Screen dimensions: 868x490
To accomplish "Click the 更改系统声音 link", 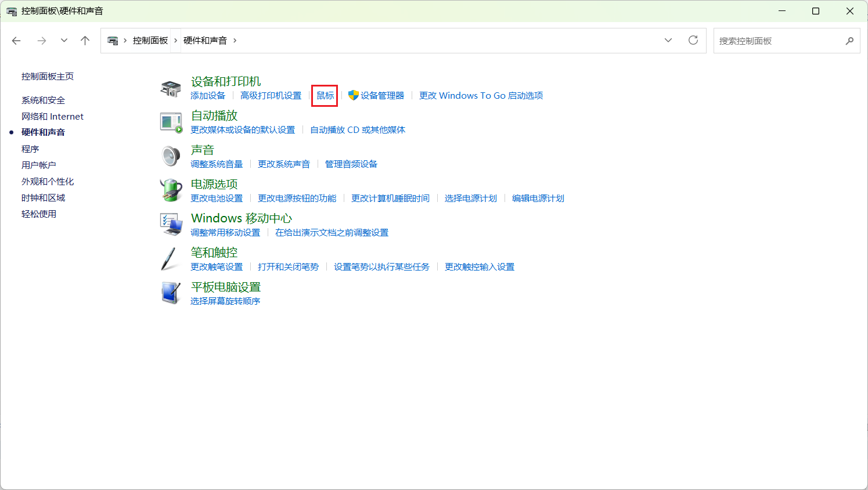I will (x=284, y=164).
